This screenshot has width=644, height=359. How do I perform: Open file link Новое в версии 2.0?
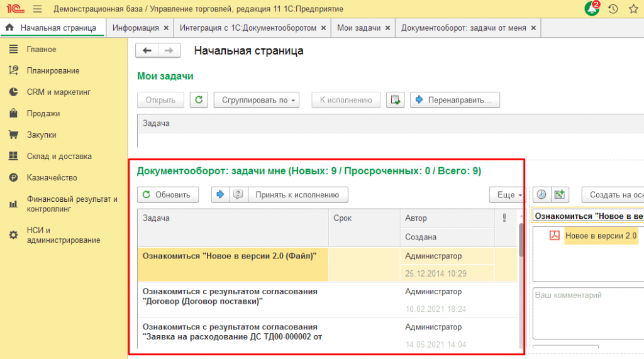point(601,236)
